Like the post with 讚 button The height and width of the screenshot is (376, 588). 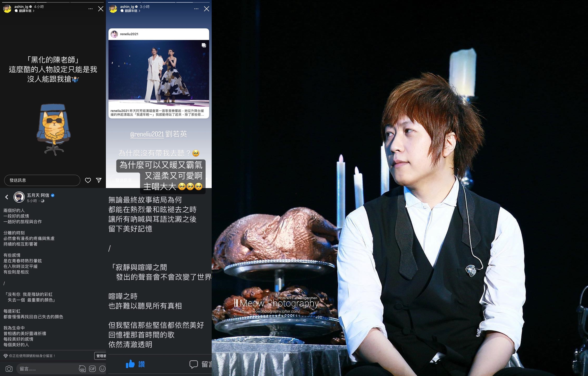135,364
